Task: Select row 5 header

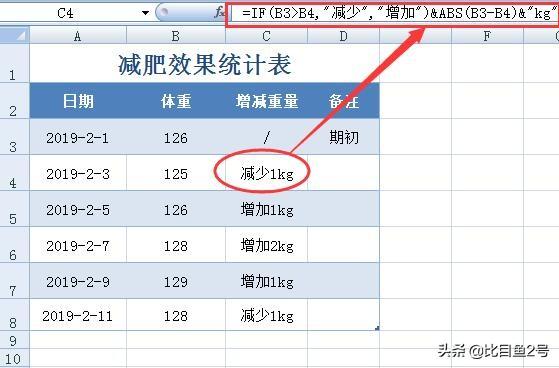Action: tap(14, 209)
